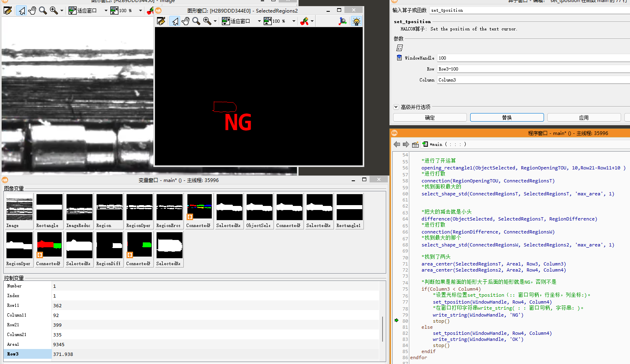Click the image size icon in Image graphics window
Viewport: 630px width, 364px height.
(x=114, y=11)
